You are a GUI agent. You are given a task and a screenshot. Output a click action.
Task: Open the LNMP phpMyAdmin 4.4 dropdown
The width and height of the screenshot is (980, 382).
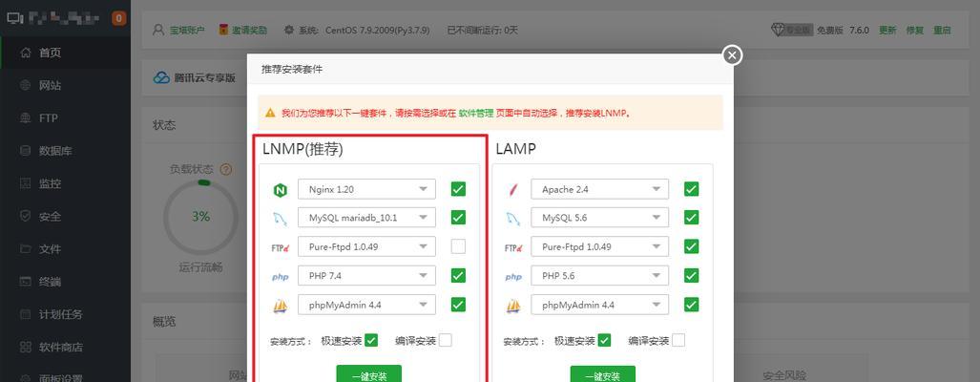coord(366,305)
